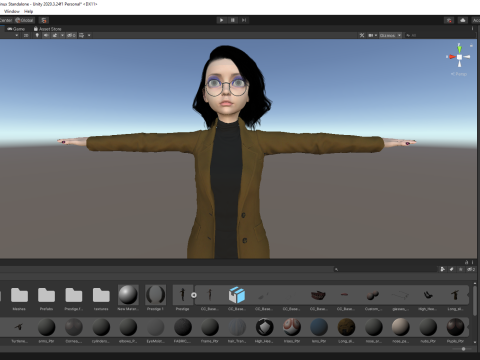480x360 pixels.
Task: Select the Meshes folder
Action: 19,299
